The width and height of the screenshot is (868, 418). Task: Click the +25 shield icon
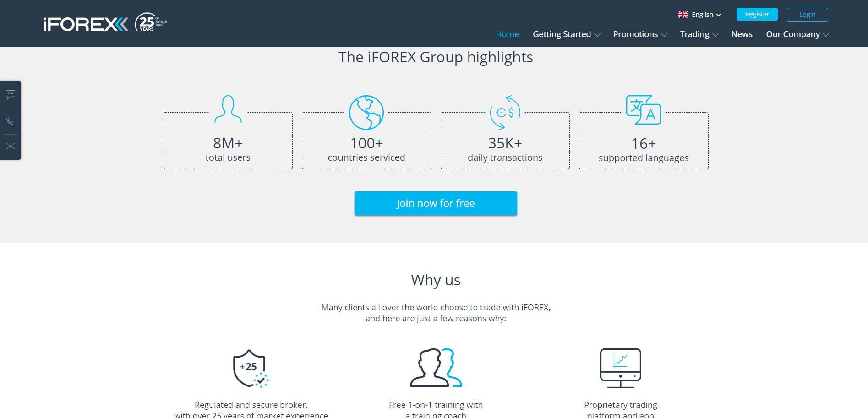251,369
